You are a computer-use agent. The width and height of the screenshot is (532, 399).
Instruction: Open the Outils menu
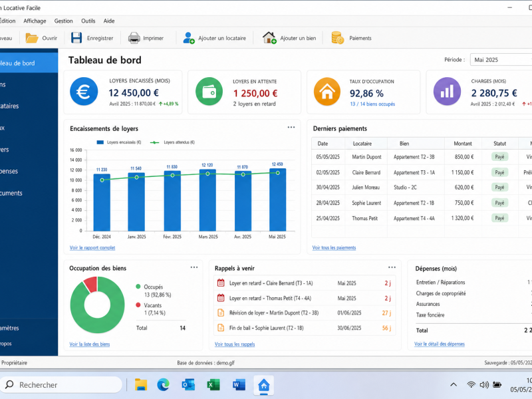click(x=88, y=21)
